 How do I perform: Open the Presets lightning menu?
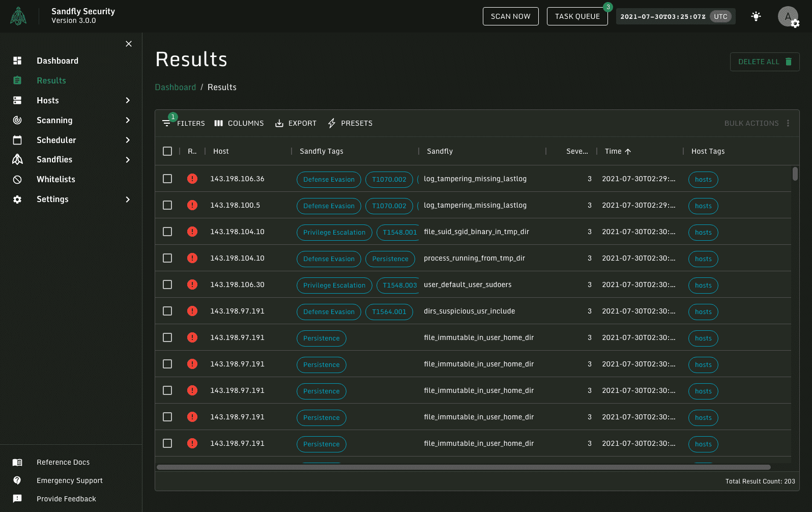[350, 123]
